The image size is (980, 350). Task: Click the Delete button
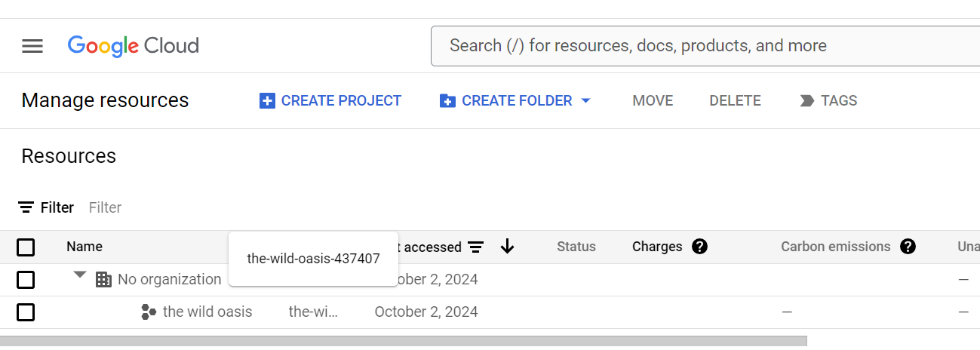[735, 101]
